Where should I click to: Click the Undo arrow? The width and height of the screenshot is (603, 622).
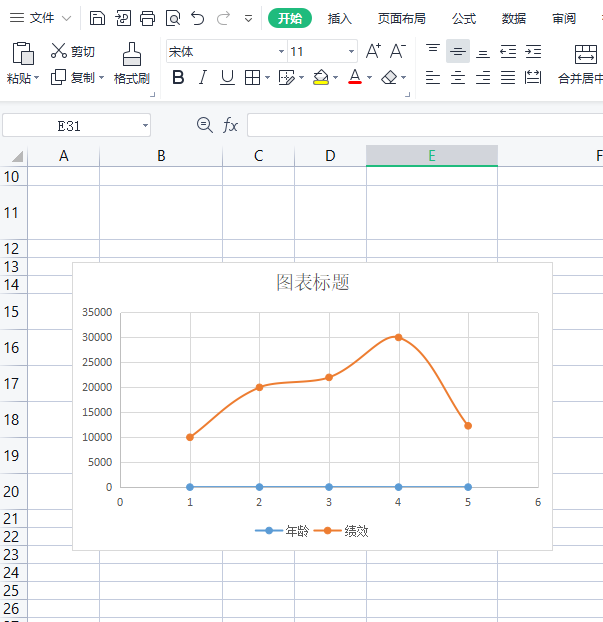click(198, 18)
